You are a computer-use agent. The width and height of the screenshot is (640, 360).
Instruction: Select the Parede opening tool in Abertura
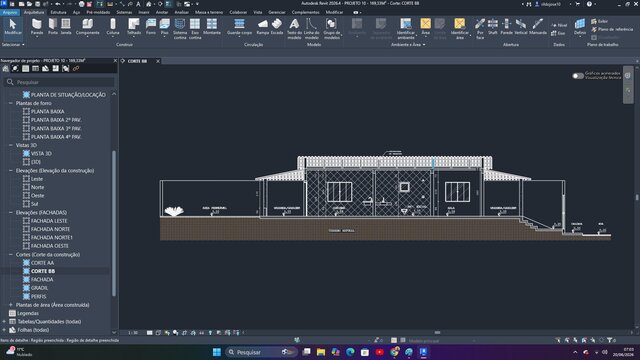(x=507, y=27)
